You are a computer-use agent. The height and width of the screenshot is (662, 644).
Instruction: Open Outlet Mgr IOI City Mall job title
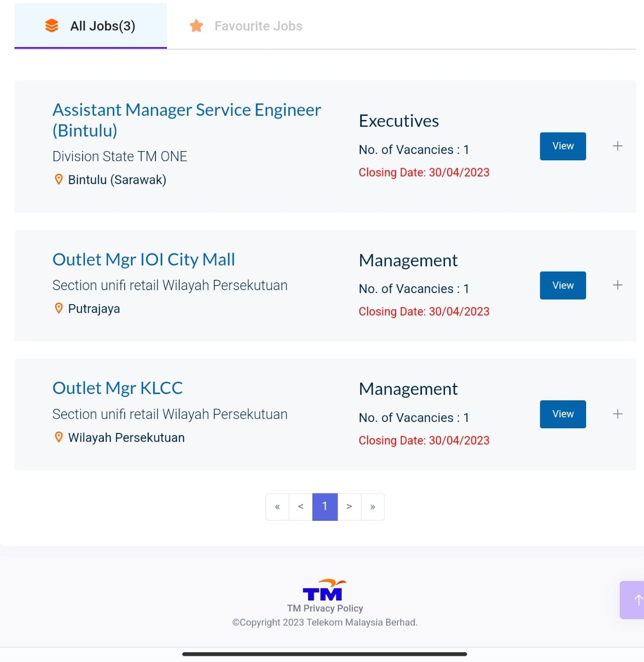[144, 260]
